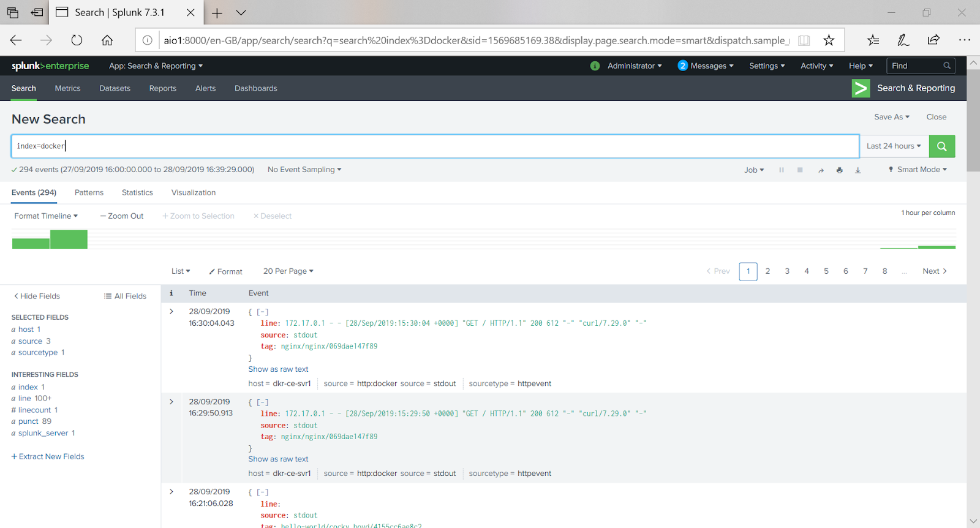The width and height of the screenshot is (980, 528).
Task: Click Extract New Fields link
Action: (x=48, y=456)
